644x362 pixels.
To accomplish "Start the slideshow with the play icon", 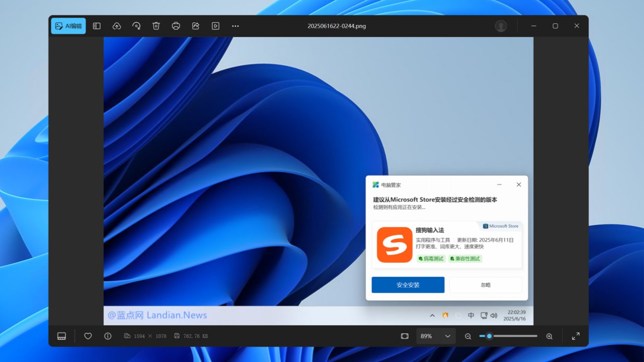I will coord(216,26).
